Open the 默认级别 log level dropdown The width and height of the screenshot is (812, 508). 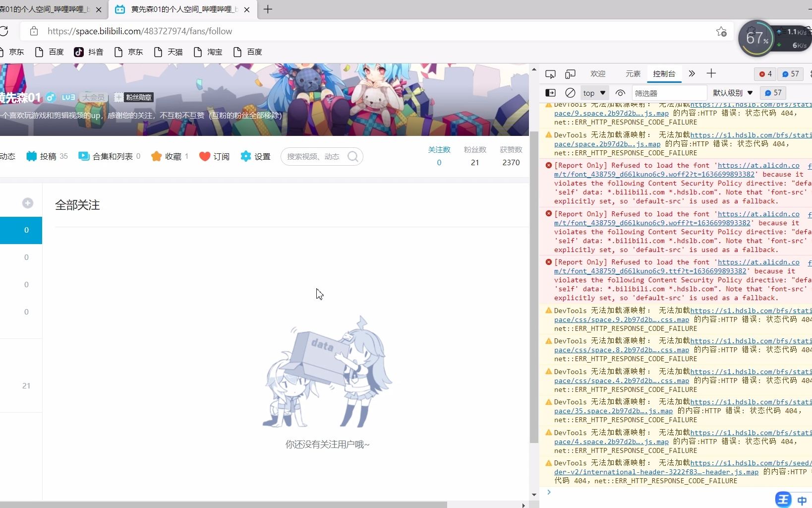point(733,93)
